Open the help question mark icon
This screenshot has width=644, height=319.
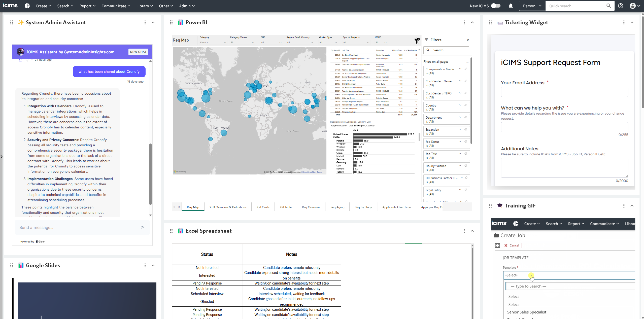pos(621,6)
